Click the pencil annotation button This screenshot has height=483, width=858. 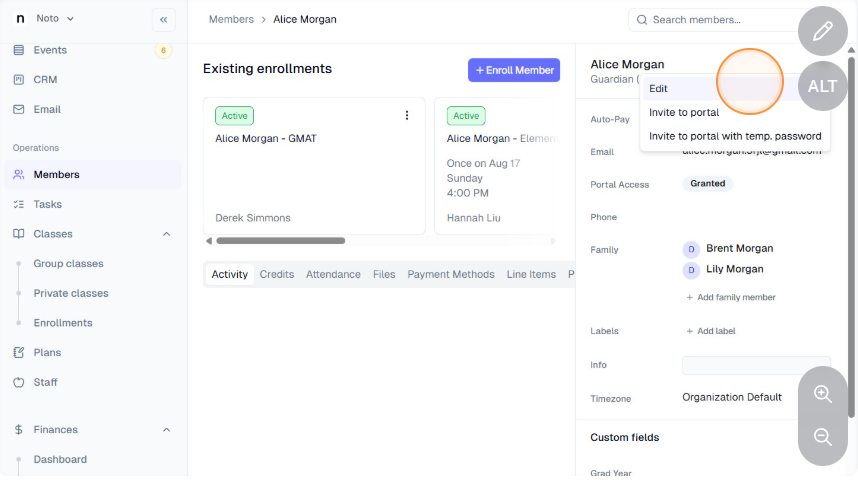822,31
